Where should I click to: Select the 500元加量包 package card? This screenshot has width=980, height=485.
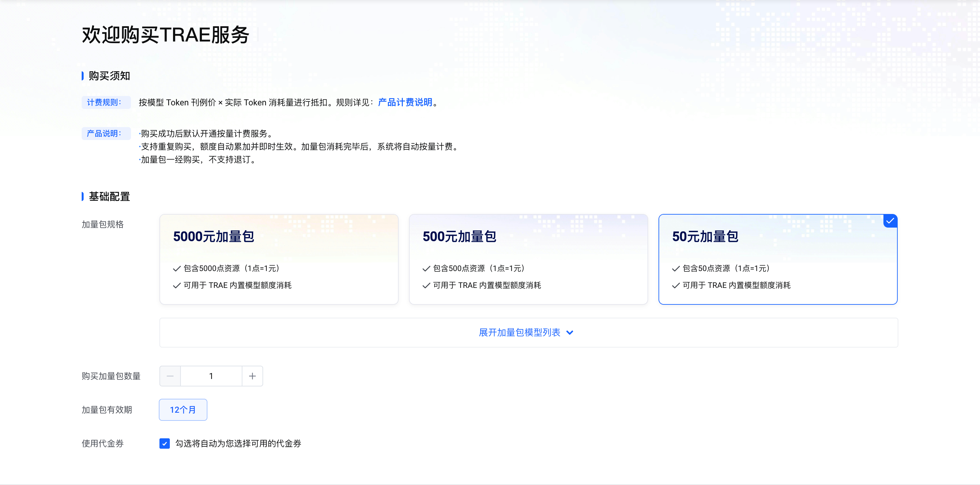529,259
